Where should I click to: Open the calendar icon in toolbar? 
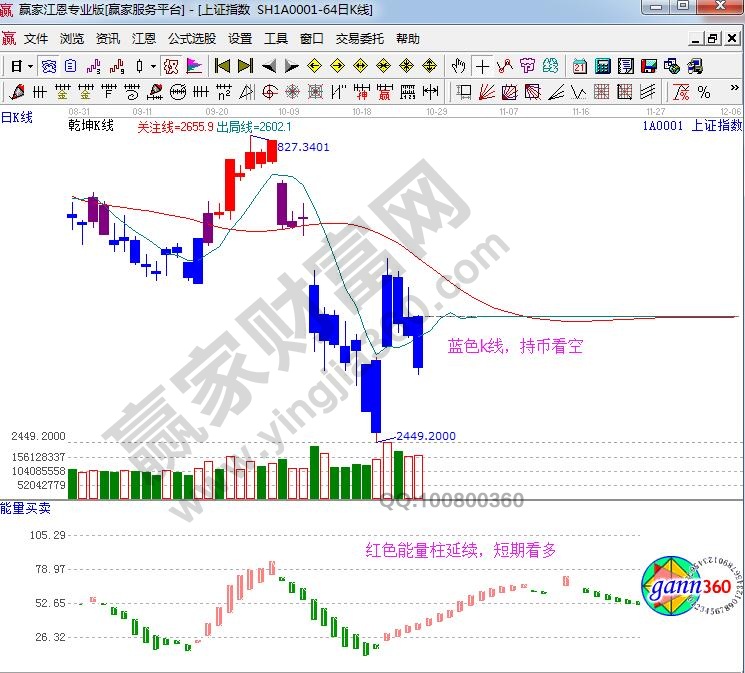580,66
